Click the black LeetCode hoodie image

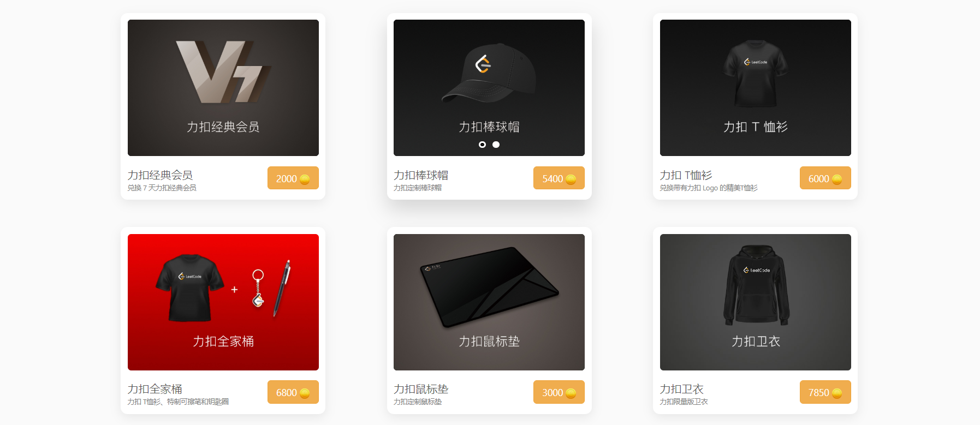point(756,284)
